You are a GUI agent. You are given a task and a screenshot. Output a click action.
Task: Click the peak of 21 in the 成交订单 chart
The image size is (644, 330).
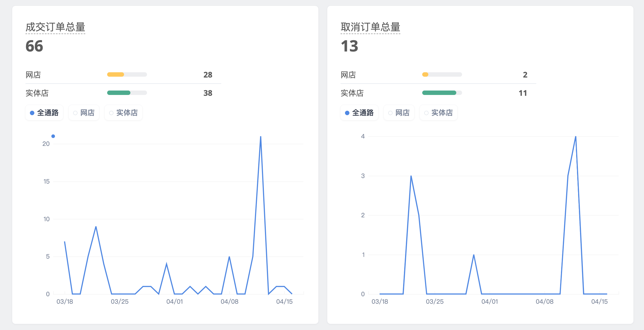point(261,136)
